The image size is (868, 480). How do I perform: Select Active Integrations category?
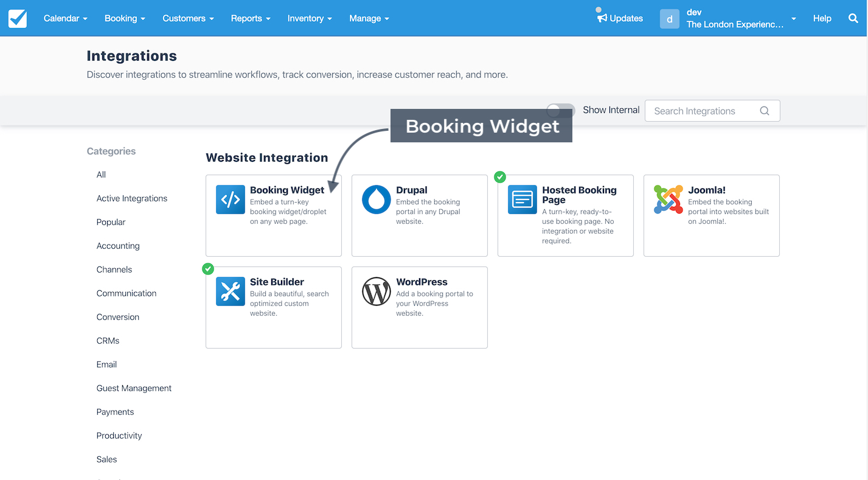(x=132, y=198)
